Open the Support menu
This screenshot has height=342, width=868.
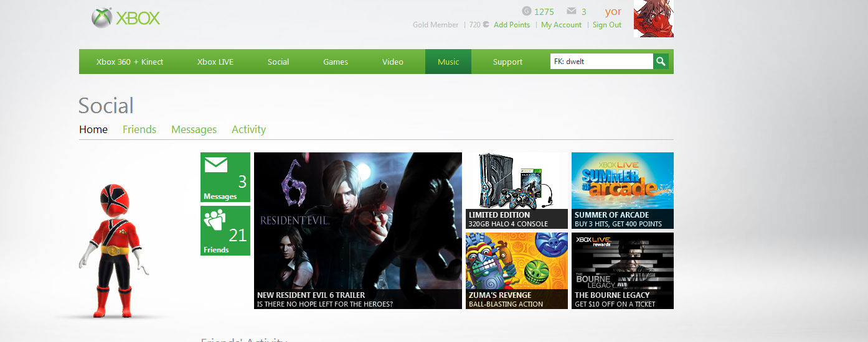508,62
